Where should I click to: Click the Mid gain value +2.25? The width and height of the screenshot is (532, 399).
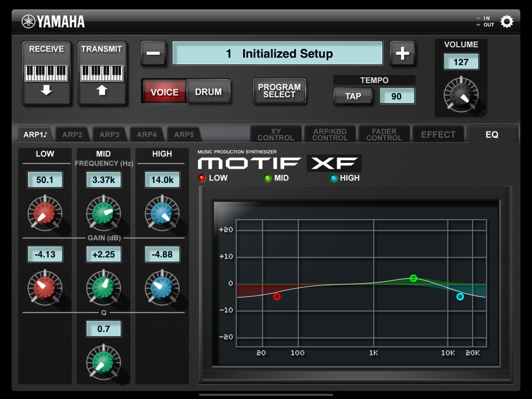tap(104, 254)
